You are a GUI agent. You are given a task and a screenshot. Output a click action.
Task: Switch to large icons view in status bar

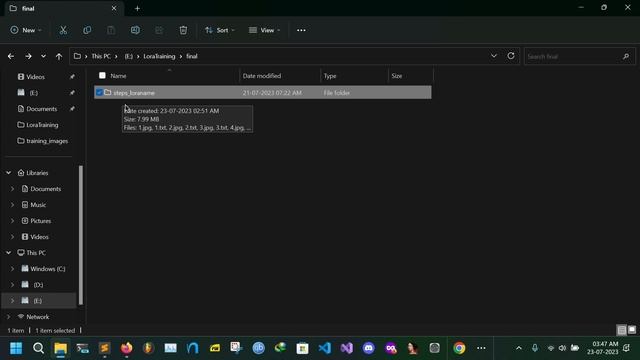point(632,330)
